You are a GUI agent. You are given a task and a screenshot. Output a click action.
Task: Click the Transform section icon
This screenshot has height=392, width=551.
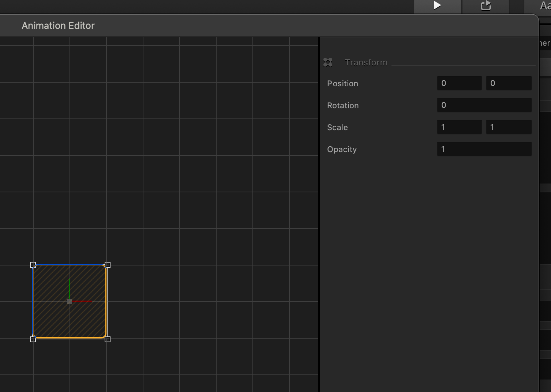[x=328, y=63]
